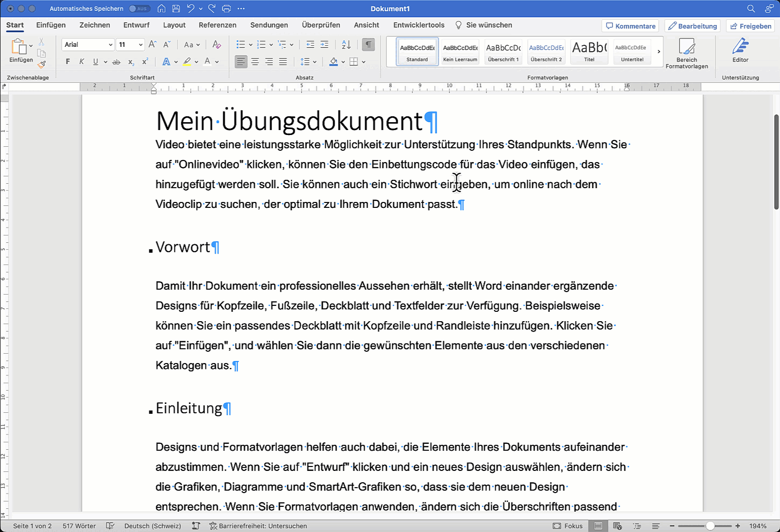Open the Arial font name dropdown
The height and width of the screenshot is (532, 780).
(x=110, y=45)
